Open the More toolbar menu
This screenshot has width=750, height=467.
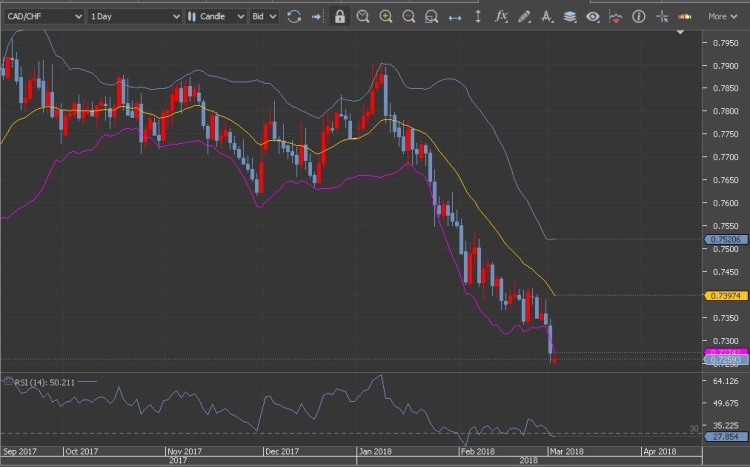pyautogui.click(x=722, y=17)
